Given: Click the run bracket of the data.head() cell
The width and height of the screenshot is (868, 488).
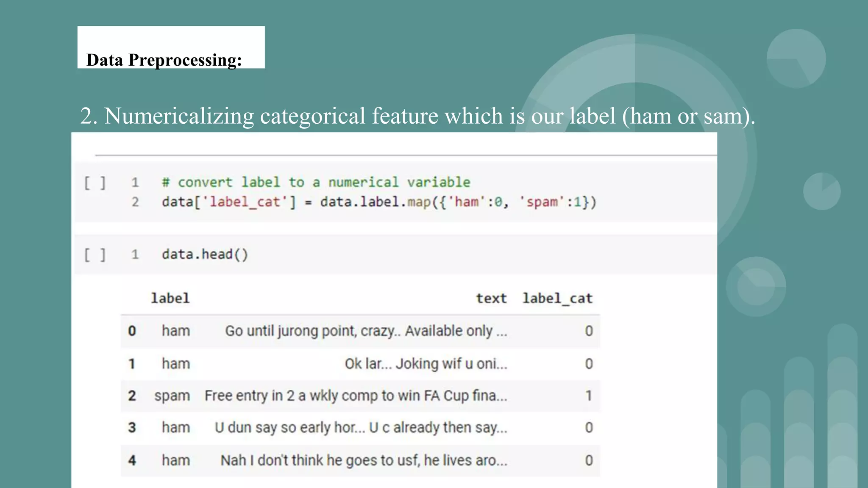Looking at the screenshot, I should (95, 255).
